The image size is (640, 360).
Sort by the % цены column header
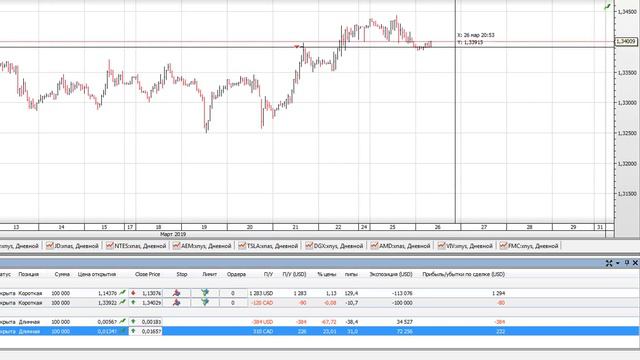(x=327, y=274)
